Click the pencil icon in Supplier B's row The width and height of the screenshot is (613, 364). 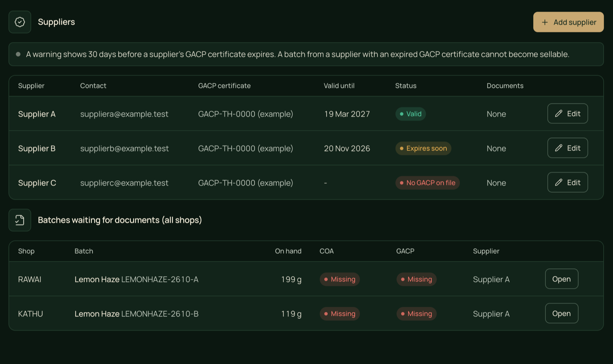(x=559, y=148)
